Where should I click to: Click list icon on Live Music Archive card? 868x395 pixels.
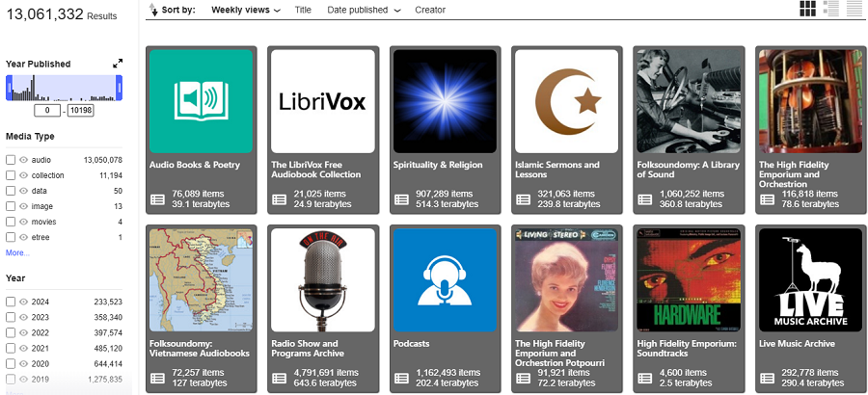pyautogui.click(x=767, y=378)
